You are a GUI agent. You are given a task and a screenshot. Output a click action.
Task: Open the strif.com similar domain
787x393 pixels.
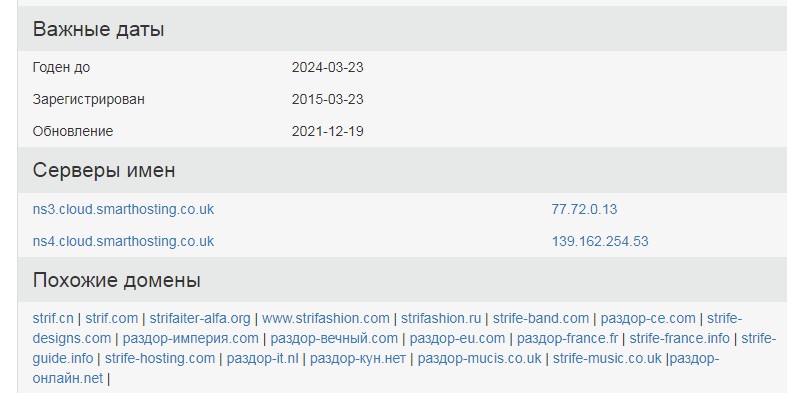tap(111, 319)
